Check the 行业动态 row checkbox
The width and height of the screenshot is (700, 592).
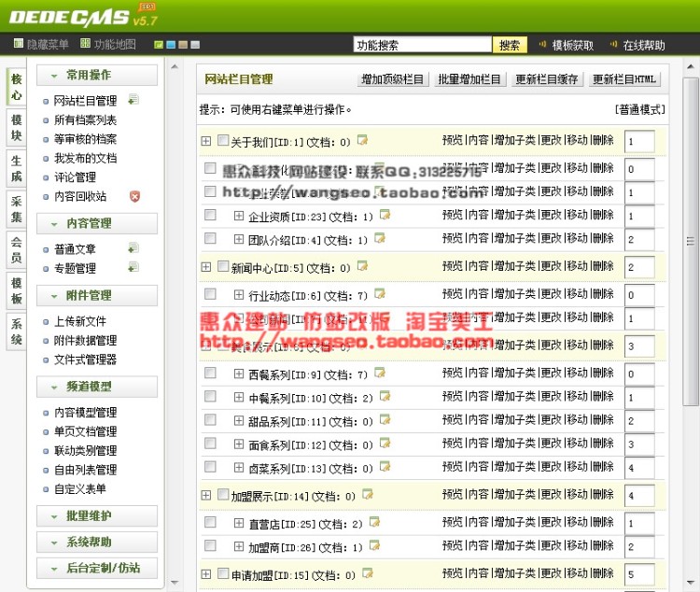point(210,294)
